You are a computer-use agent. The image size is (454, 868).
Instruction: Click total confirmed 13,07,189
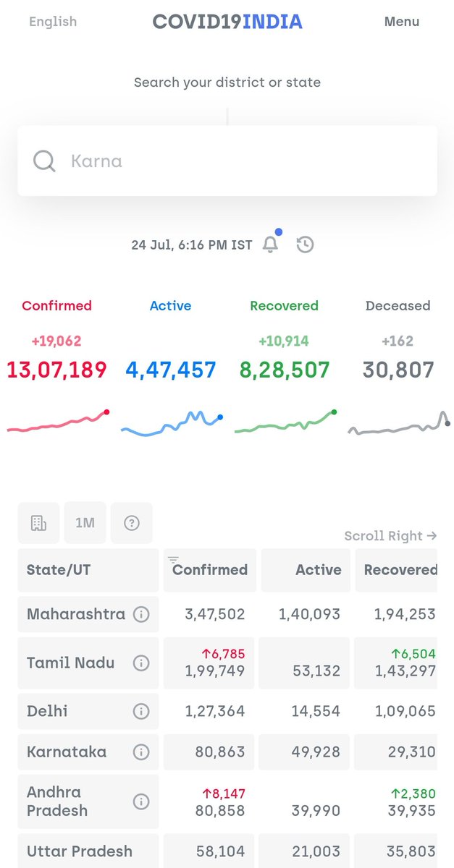(57, 370)
